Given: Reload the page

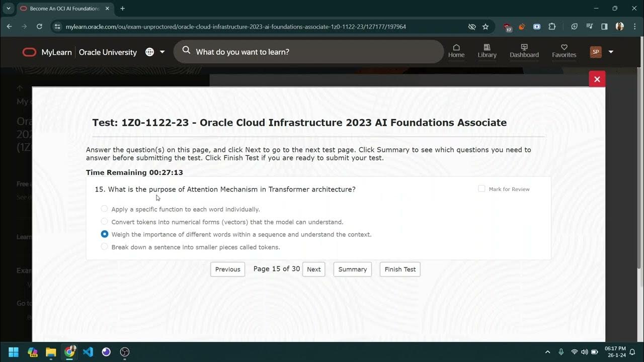Looking at the screenshot, I should pyautogui.click(x=39, y=26).
